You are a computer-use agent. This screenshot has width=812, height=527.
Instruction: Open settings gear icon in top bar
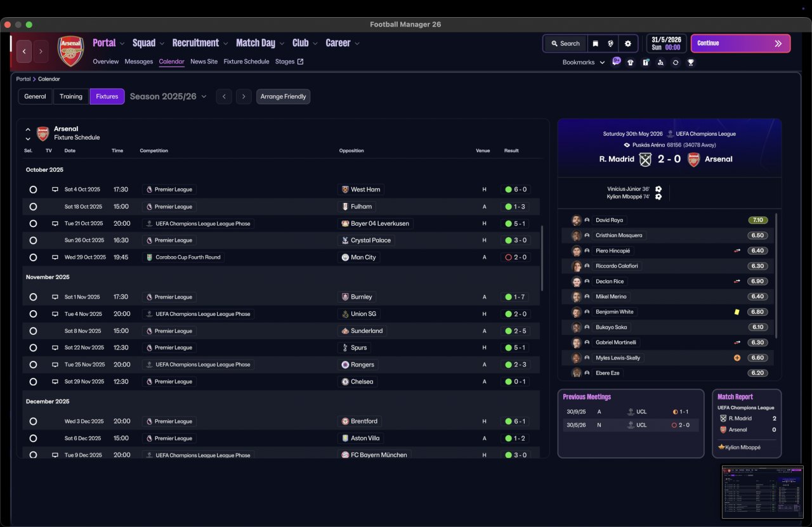(x=628, y=44)
